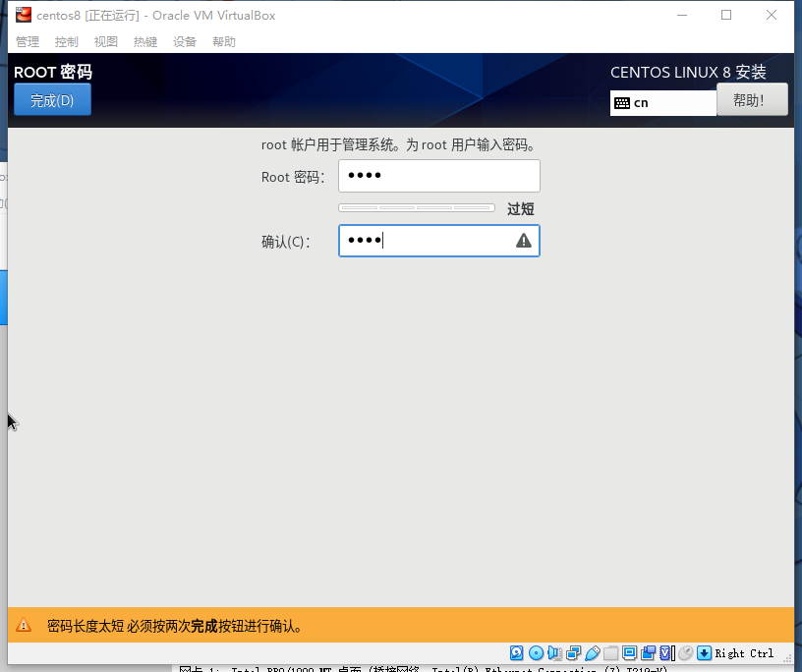Screen dimensions: 802x672
Task: Click warning triangle in confirm field
Action: pyautogui.click(x=523, y=241)
